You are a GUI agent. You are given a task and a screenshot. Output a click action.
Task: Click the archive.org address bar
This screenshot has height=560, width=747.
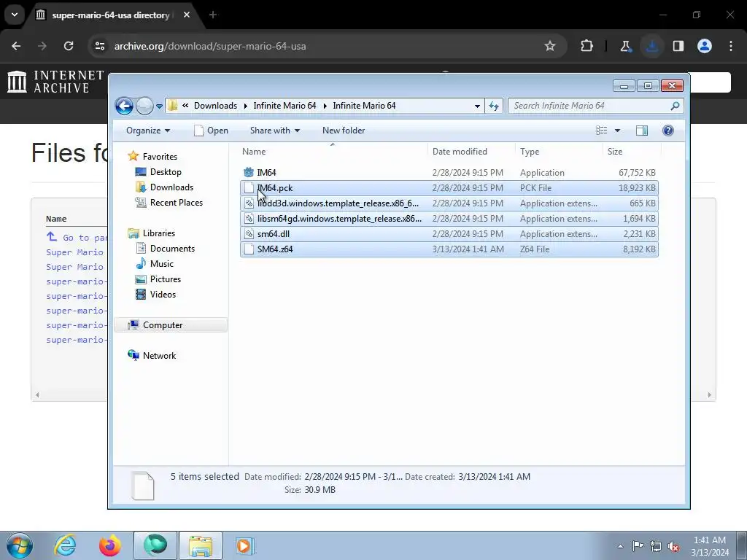pyautogui.click(x=326, y=46)
